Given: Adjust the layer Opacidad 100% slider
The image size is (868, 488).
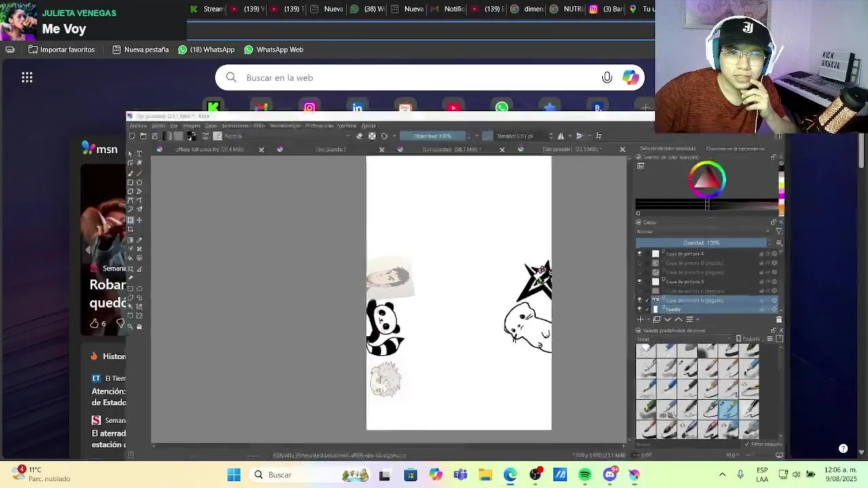Looking at the screenshot, I should (x=701, y=243).
